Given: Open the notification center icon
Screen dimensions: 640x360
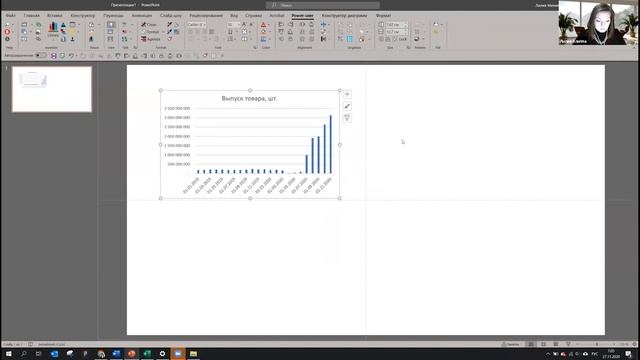Looking at the screenshot, I should [629, 354].
